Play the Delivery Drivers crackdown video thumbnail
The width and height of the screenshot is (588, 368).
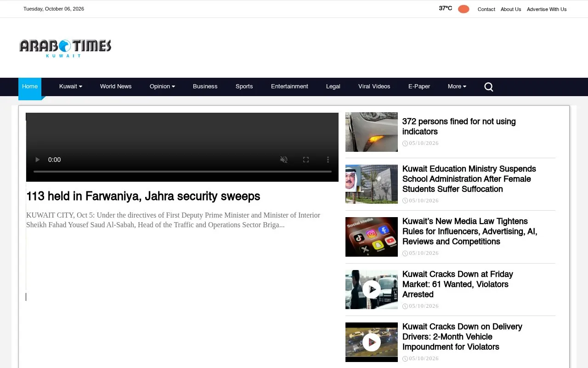(x=372, y=342)
